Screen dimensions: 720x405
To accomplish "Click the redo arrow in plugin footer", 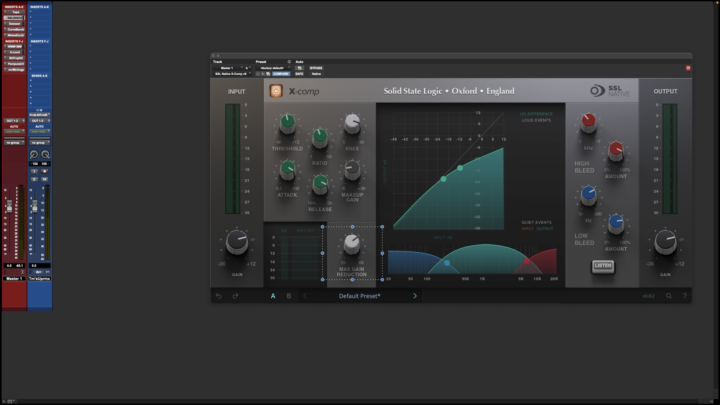I will point(235,296).
